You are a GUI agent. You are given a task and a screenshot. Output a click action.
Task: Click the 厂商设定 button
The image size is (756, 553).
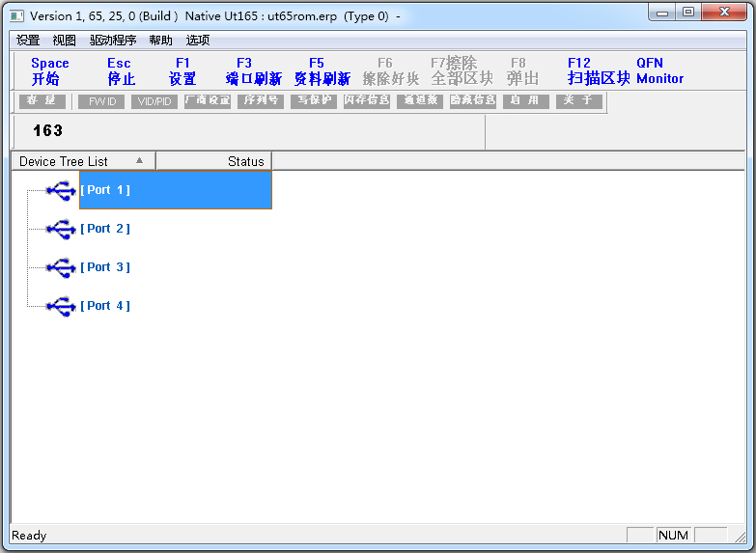tap(208, 100)
